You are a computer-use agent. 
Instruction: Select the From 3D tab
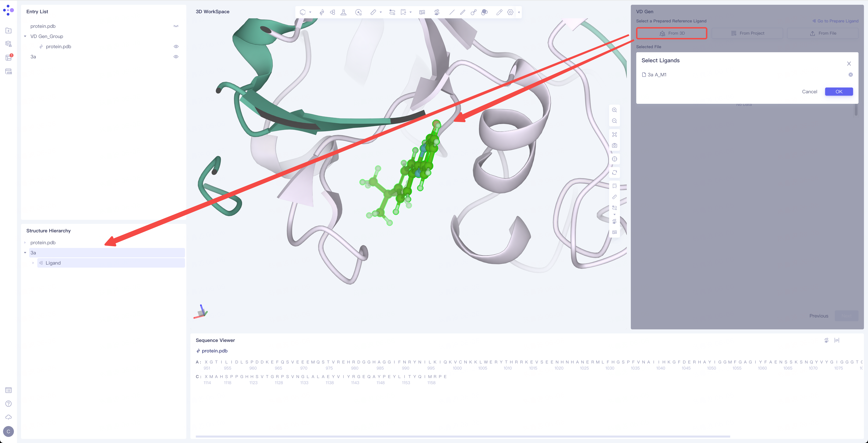672,33
